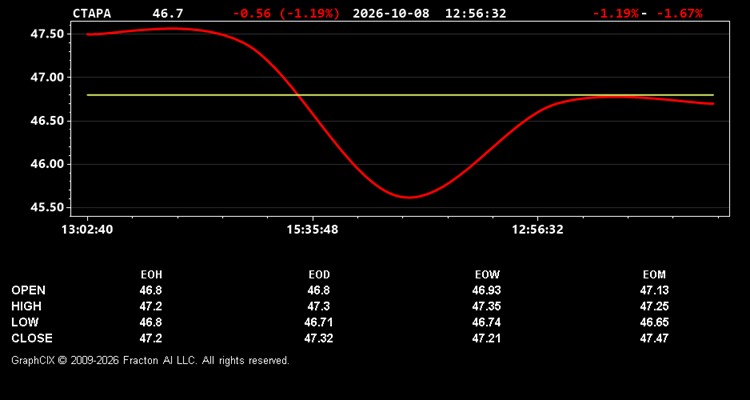Select the EOW column header
The image size is (750, 400).
coord(487,275)
